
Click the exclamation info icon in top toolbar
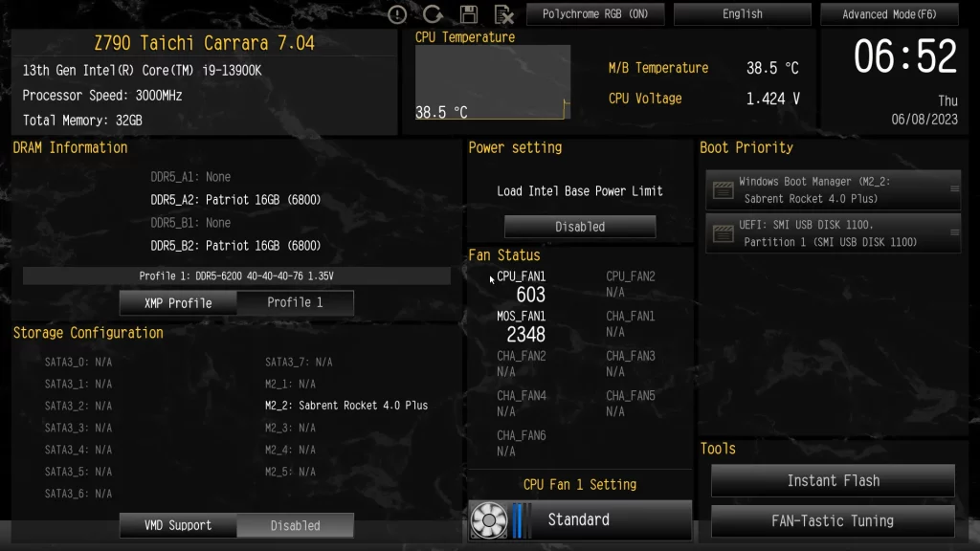(x=397, y=14)
